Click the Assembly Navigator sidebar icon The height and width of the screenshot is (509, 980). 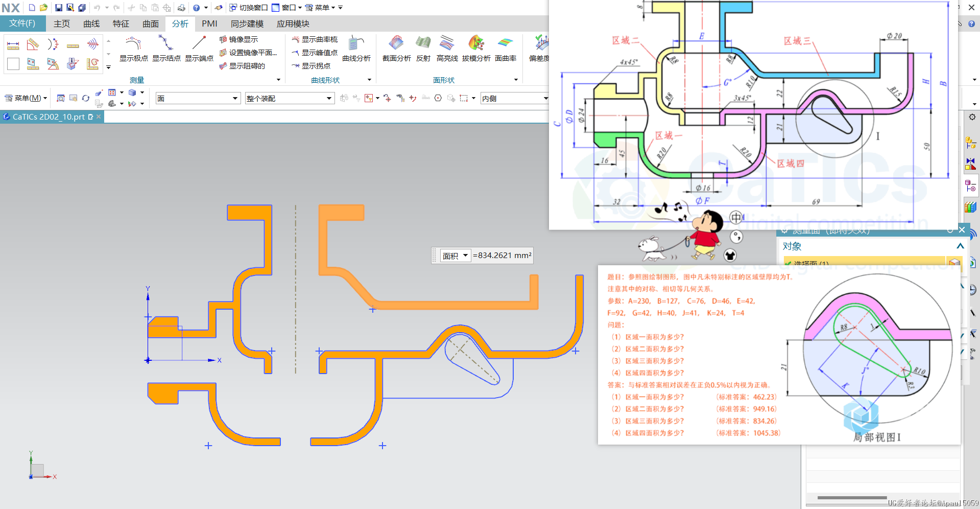(970, 143)
